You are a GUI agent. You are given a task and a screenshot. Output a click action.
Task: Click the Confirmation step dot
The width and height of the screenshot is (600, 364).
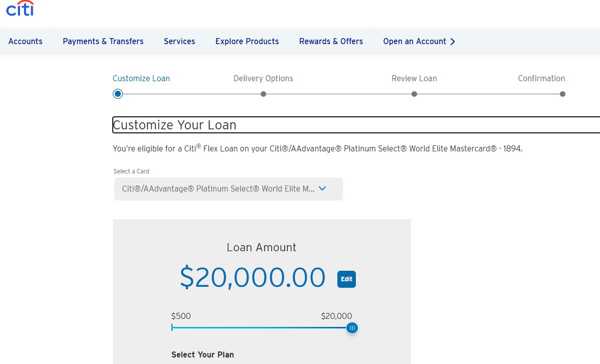562,94
